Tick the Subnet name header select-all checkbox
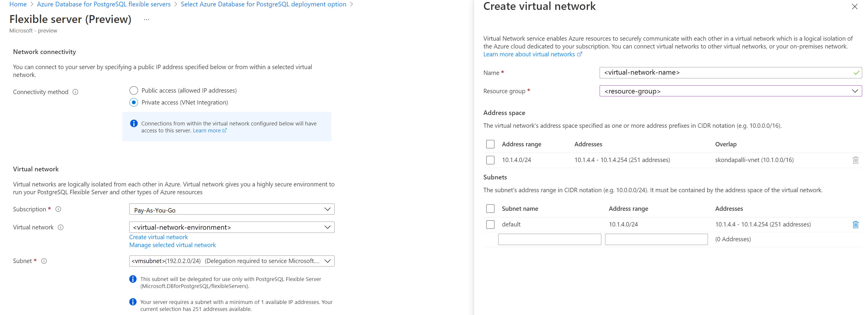 (x=490, y=209)
